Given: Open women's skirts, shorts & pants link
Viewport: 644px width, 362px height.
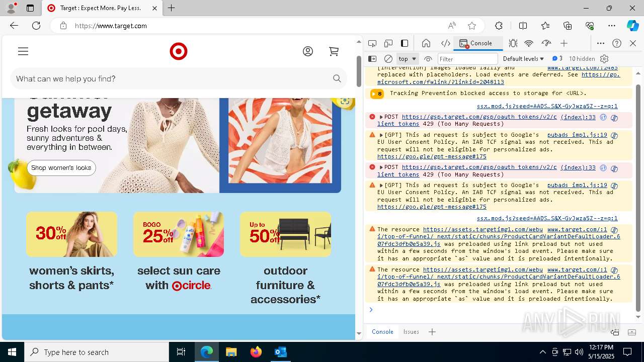Looking at the screenshot, I should (x=71, y=278).
